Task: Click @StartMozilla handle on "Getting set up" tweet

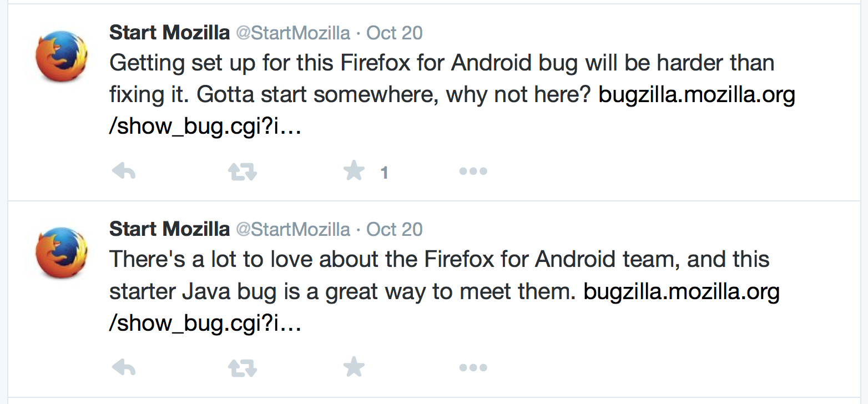Action: 293,33
